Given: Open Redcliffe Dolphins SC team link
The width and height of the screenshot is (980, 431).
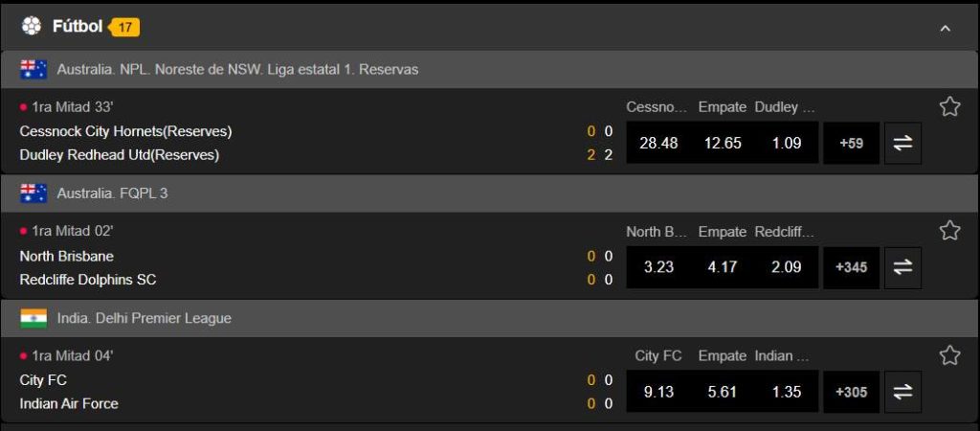Looking at the screenshot, I should point(87,280).
